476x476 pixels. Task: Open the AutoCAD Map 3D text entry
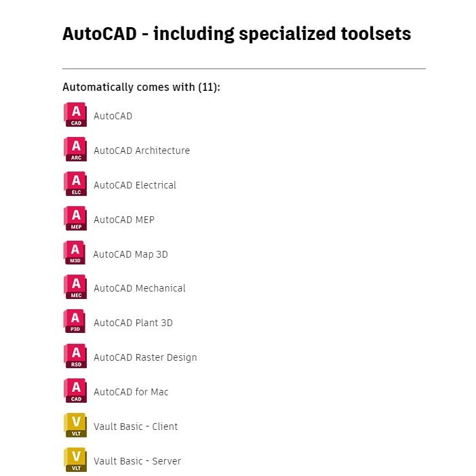(130, 254)
